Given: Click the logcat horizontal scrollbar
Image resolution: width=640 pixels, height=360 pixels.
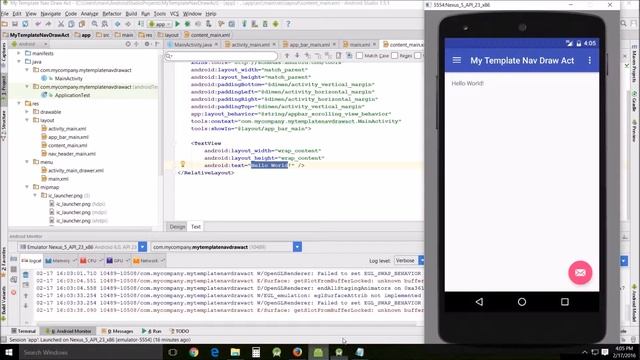Looking at the screenshot, I should [x=227, y=324].
